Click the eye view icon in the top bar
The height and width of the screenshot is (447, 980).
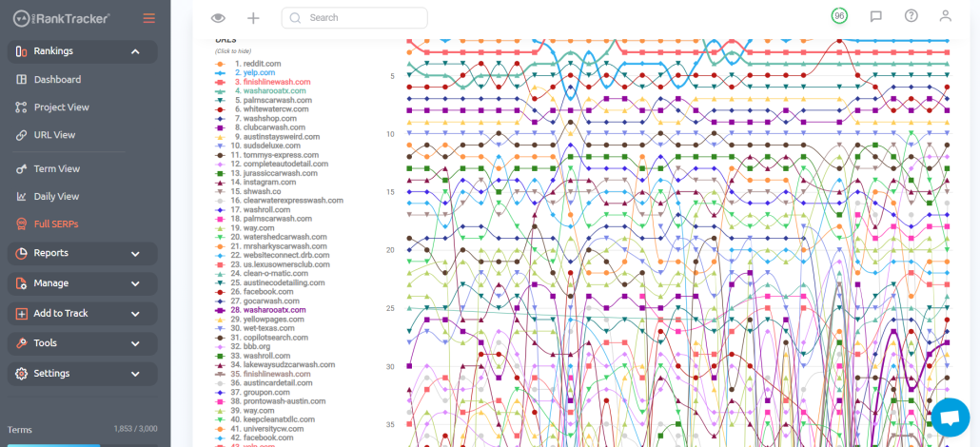tap(218, 18)
